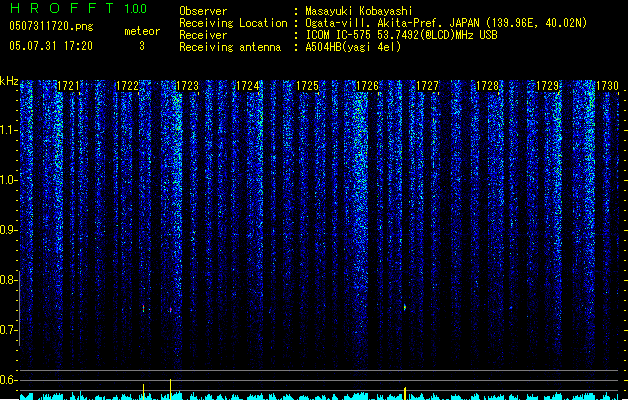Click the 1725 time marker
This screenshot has width=629, height=400.
(x=307, y=86)
